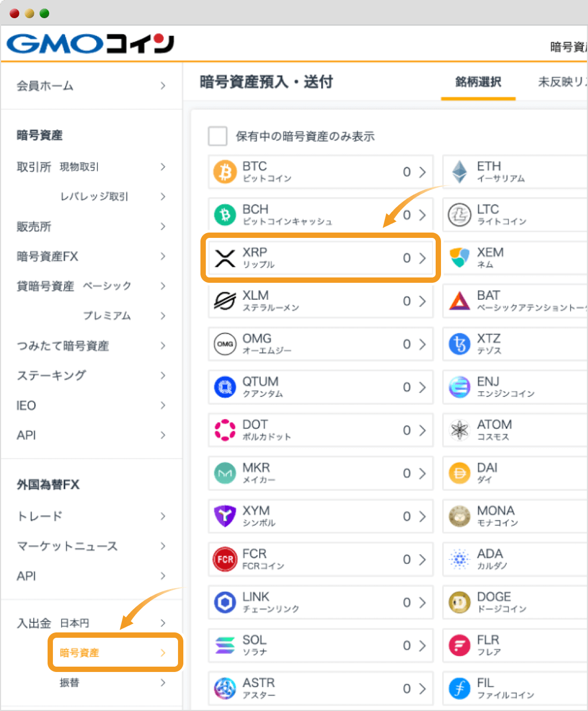Screen dimensions: 588x711
Task: Click the Ethereum ETH diamond icon
Action: click(460, 172)
